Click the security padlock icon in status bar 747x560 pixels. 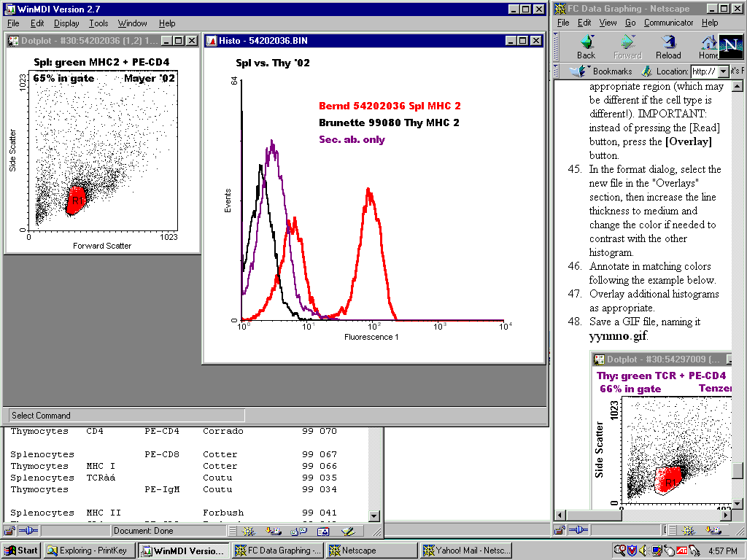coord(9,531)
